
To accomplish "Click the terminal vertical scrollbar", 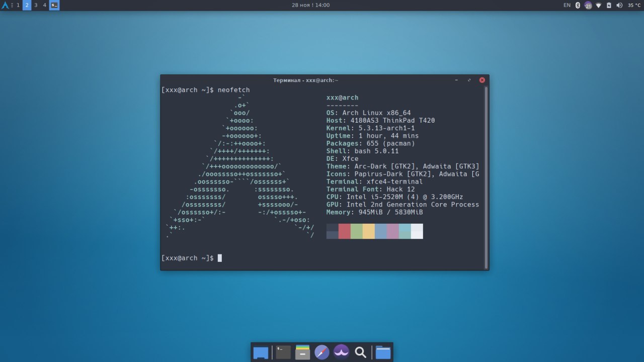I will tap(486, 177).
